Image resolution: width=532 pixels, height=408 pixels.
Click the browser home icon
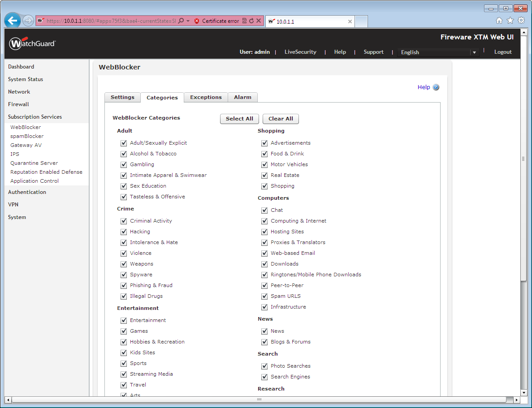(x=499, y=20)
